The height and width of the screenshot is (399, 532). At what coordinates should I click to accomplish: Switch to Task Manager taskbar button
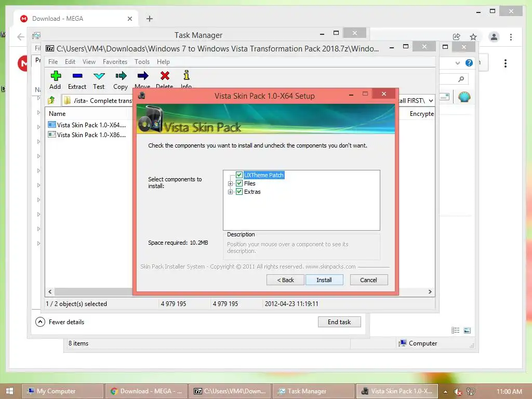313,391
